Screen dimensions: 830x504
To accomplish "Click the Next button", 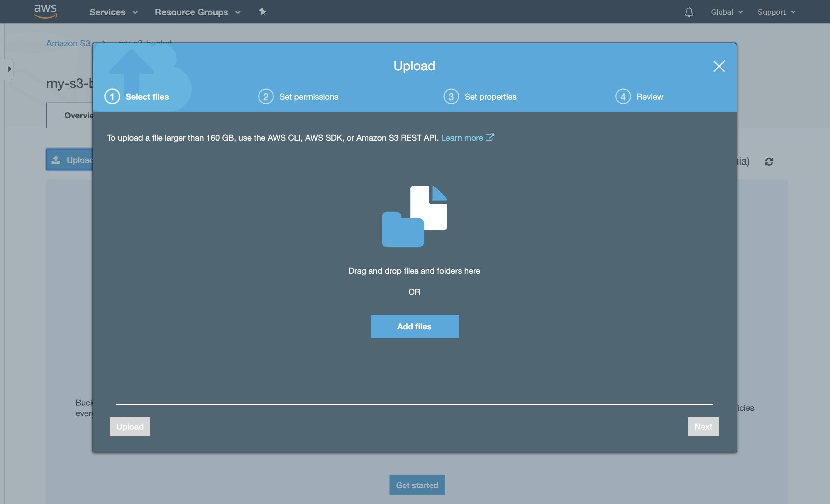I will pos(703,426).
